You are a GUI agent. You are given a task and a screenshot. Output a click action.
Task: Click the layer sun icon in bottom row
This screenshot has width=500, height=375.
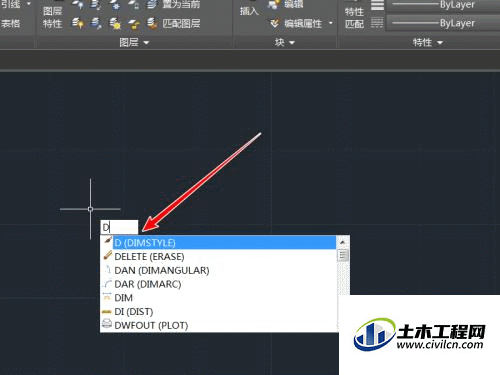click(115, 23)
